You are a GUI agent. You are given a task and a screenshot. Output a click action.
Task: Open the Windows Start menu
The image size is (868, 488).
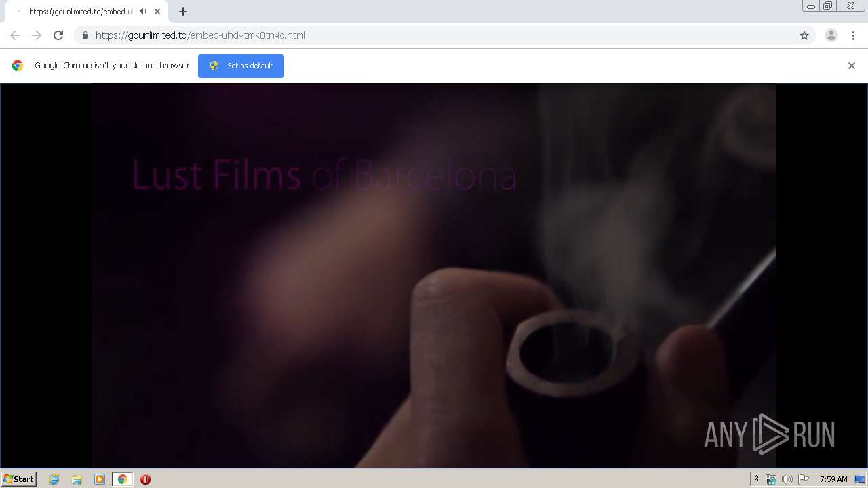[x=19, y=479]
